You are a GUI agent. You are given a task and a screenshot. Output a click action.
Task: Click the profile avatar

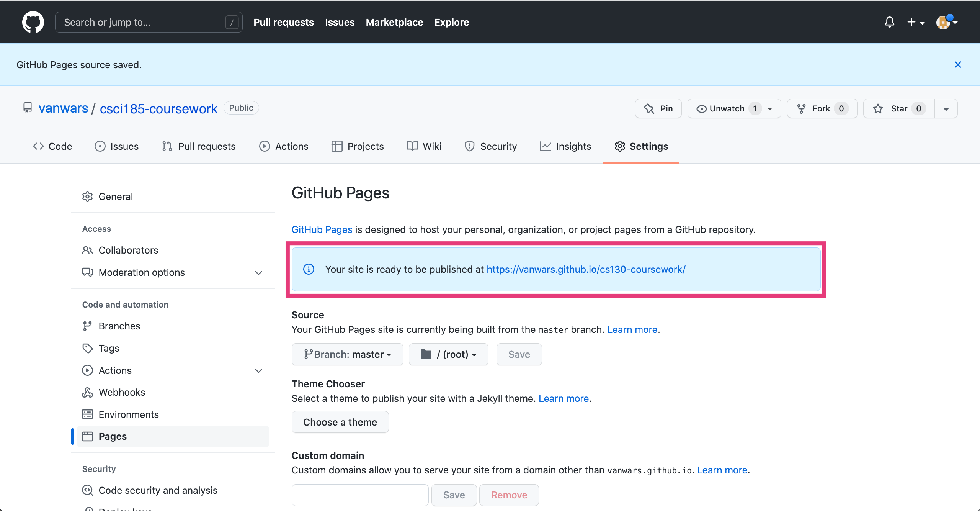tap(944, 22)
